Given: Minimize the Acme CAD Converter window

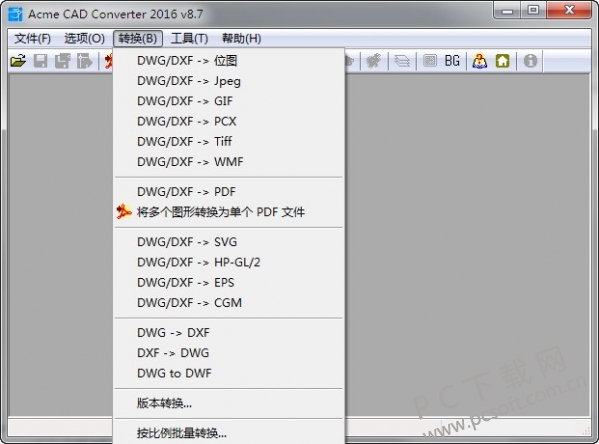Looking at the screenshot, I should coord(507,10).
